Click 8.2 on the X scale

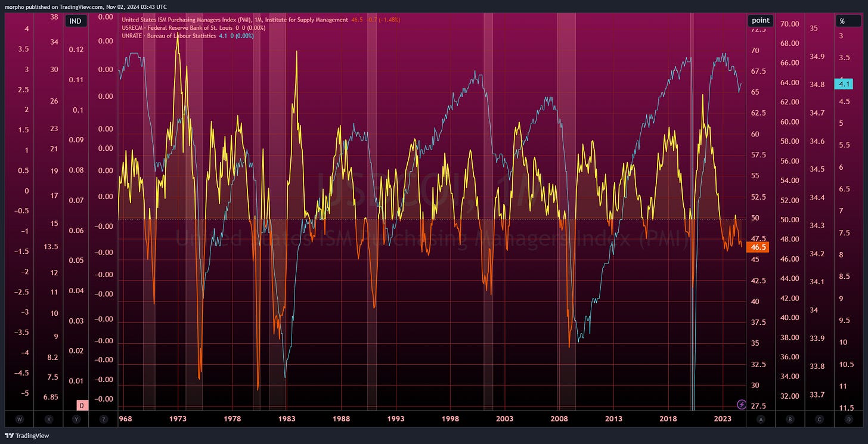pyautogui.click(x=52, y=358)
